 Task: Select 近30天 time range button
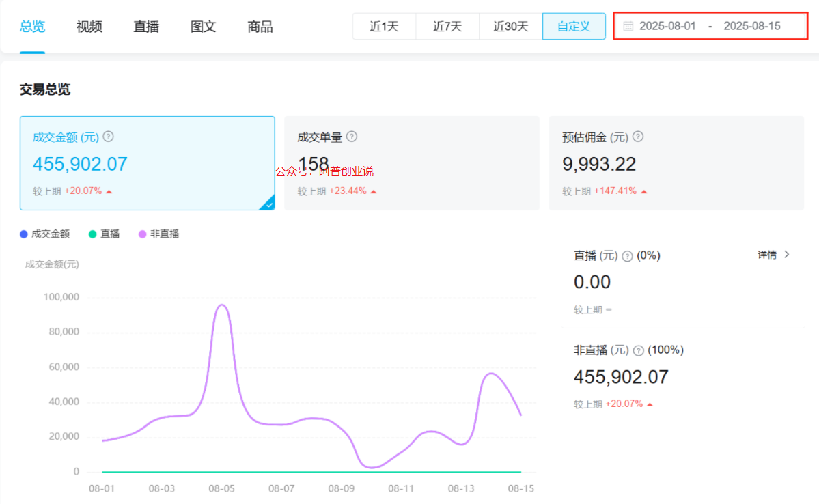click(x=511, y=27)
